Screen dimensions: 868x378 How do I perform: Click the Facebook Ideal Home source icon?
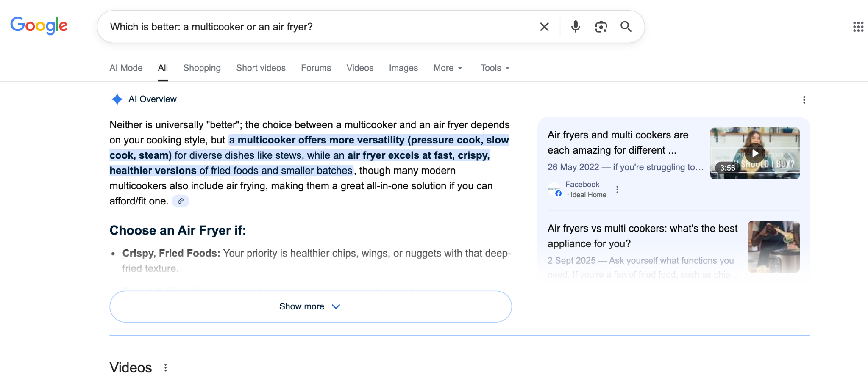click(x=554, y=190)
